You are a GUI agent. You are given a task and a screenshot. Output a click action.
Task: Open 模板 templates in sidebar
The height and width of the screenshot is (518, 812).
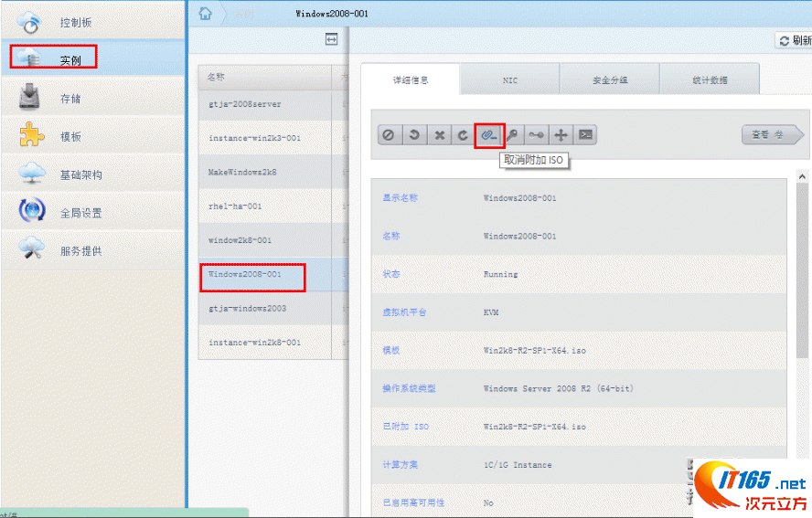(x=93, y=135)
